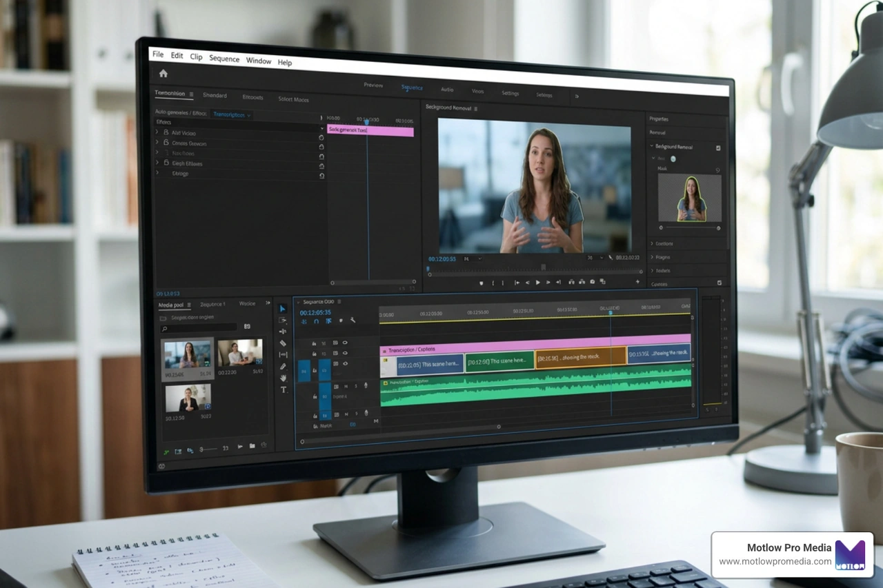Image resolution: width=883 pixels, height=588 pixels.
Task: Select the orange caption clip in the timeline
Action: 581,357
